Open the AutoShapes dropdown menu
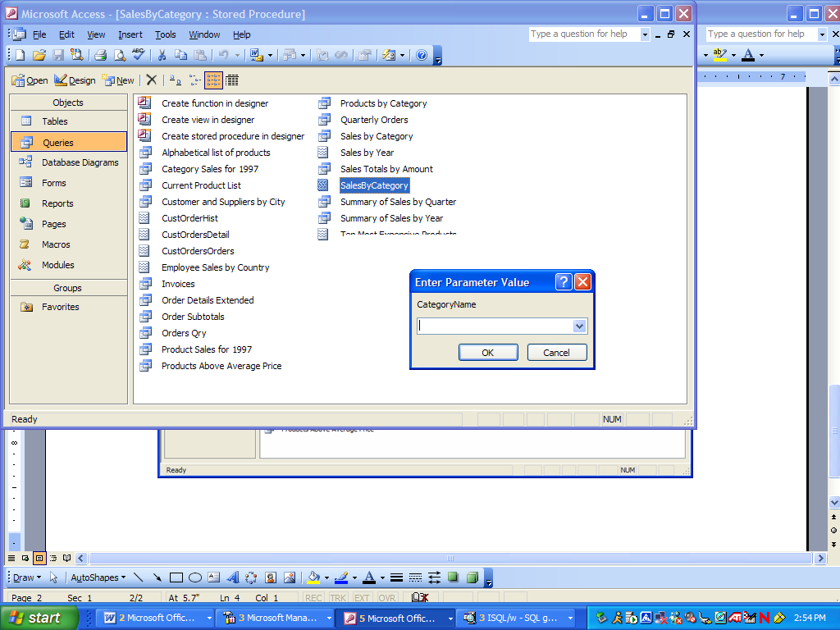 tap(98, 577)
